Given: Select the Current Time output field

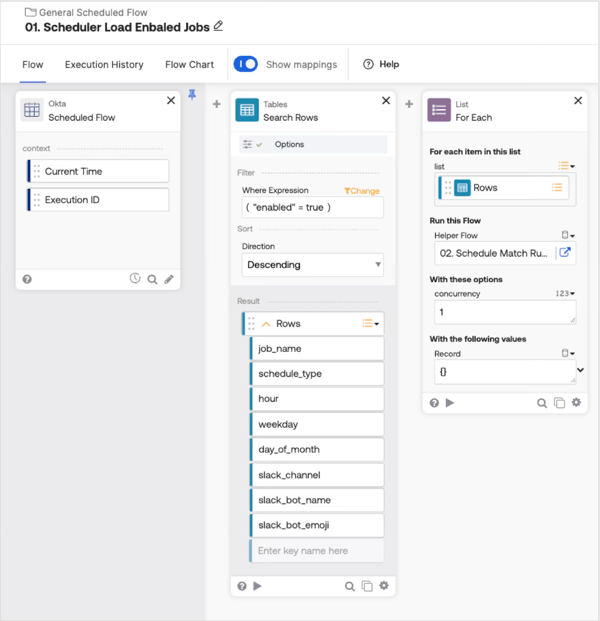Looking at the screenshot, I should pos(98,171).
